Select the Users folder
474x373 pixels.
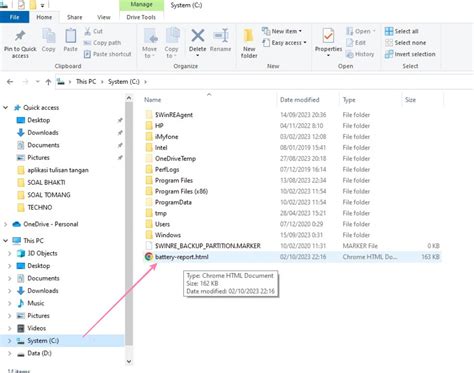pos(162,224)
